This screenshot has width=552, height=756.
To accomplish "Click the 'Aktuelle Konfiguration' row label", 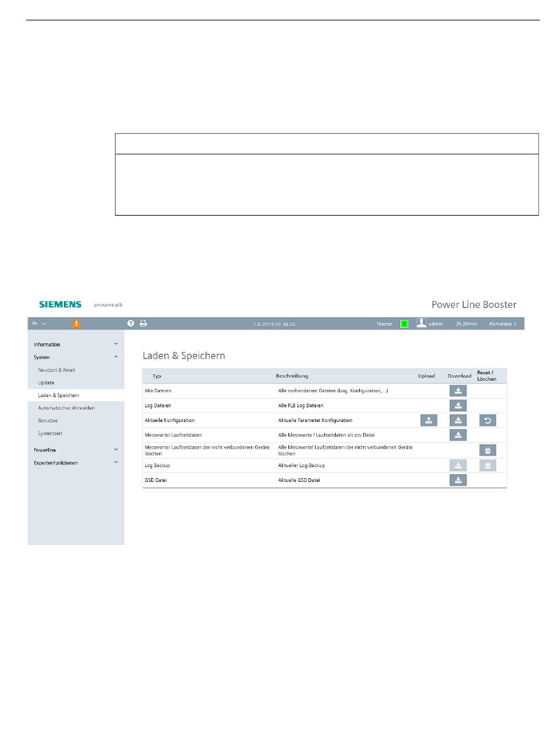I will pos(170,420).
